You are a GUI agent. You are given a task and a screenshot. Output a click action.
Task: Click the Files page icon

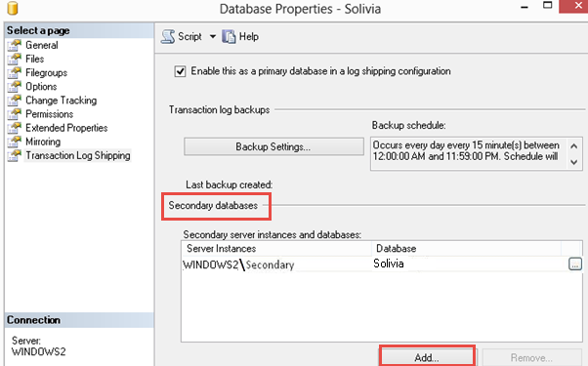(15, 59)
